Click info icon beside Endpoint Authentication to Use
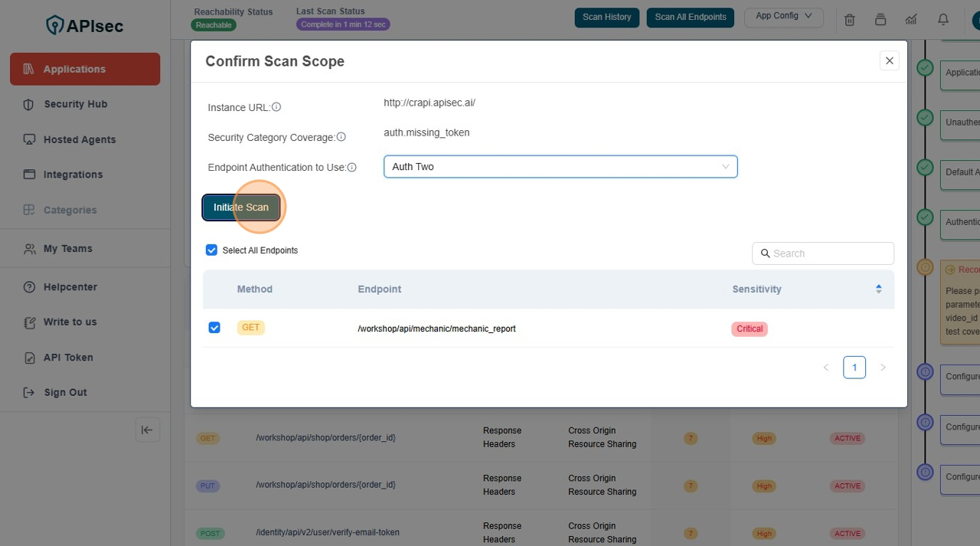The height and width of the screenshot is (546, 980). 352,167
